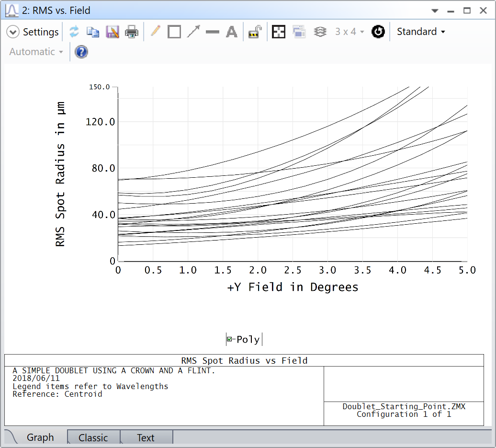
Task: Open the Standard dropdown
Action: 421,32
